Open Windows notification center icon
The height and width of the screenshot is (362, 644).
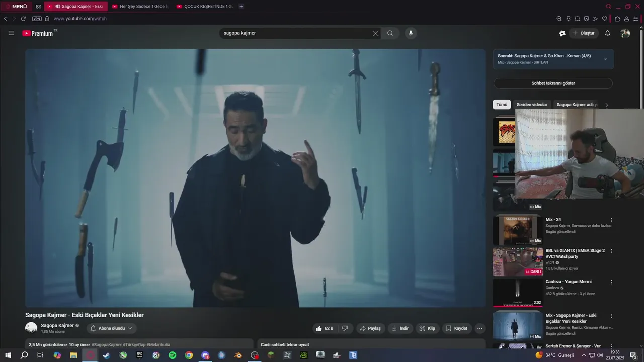pos(633,355)
